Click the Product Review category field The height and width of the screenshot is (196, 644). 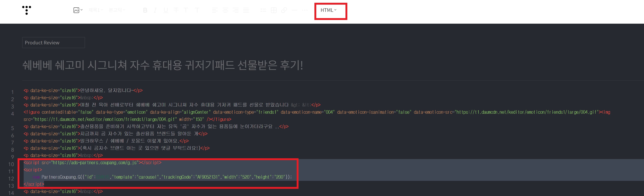click(x=53, y=43)
